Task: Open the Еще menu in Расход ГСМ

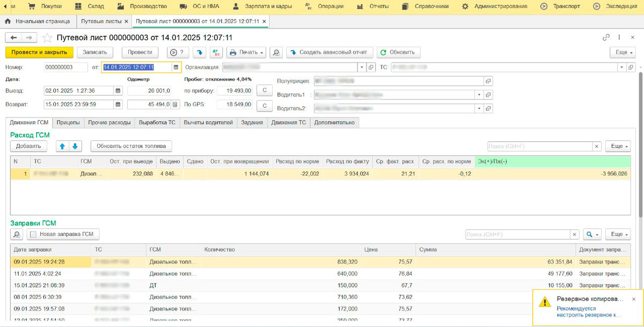Action: point(618,146)
